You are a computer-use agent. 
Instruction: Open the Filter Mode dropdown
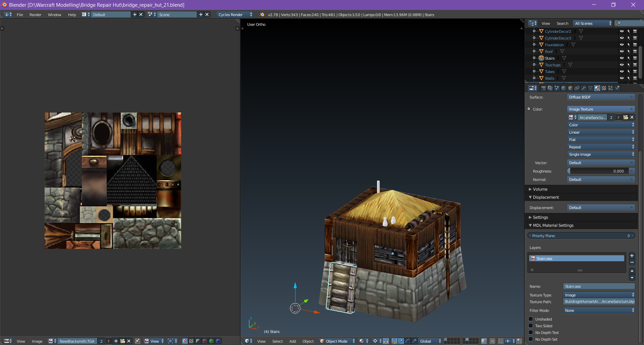click(599, 310)
